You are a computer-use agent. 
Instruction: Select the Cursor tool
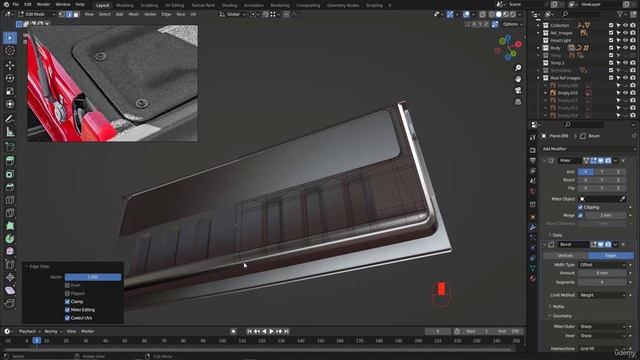pos(10,51)
